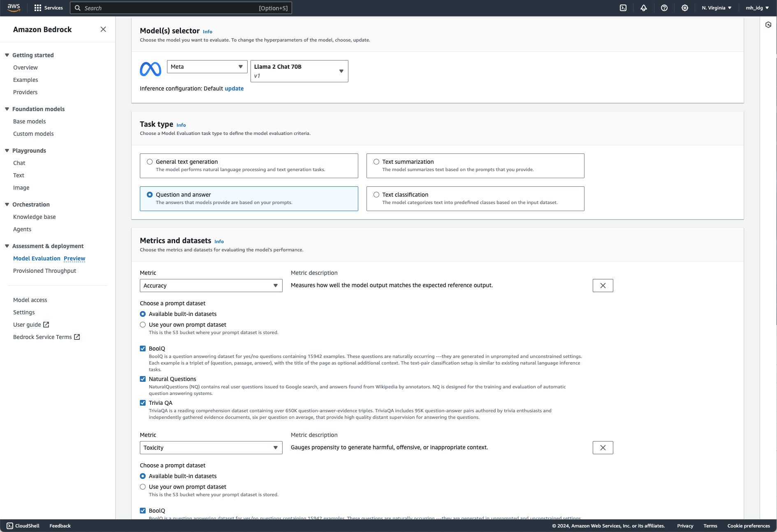The height and width of the screenshot is (532, 777).
Task: Open Cookie preferences in footer
Action: (749, 526)
